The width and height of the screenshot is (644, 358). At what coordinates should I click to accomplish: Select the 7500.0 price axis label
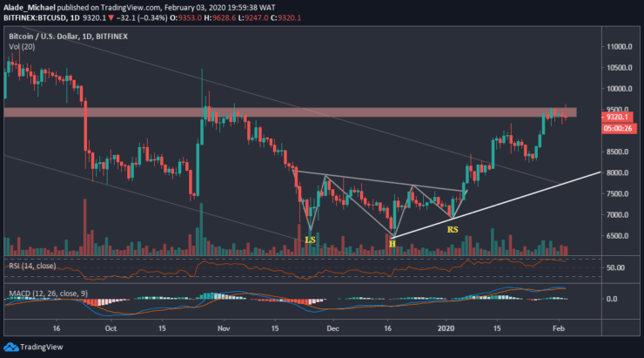(617, 194)
